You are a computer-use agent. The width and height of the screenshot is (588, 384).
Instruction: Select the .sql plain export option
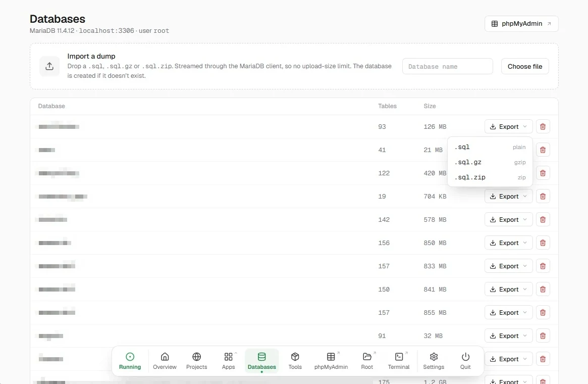coord(490,147)
